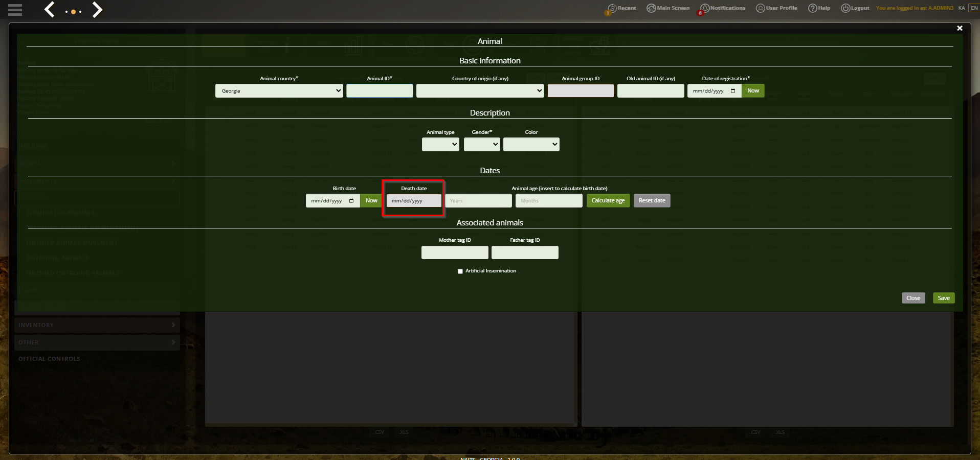Open the Gender dropdown
The width and height of the screenshot is (980, 460).
pyautogui.click(x=482, y=145)
